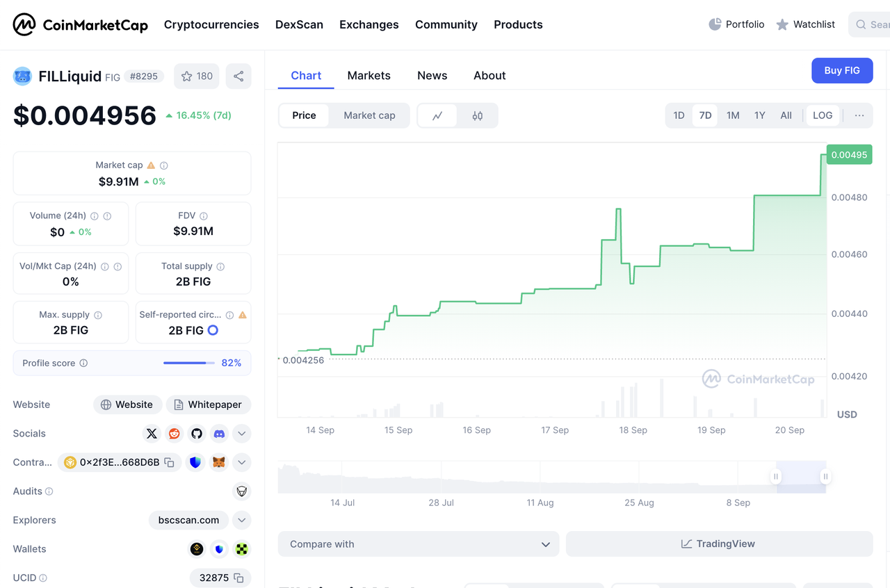Open the GitHub social link
The height and width of the screenshot is (588, 890).
[x=197, y=434]
